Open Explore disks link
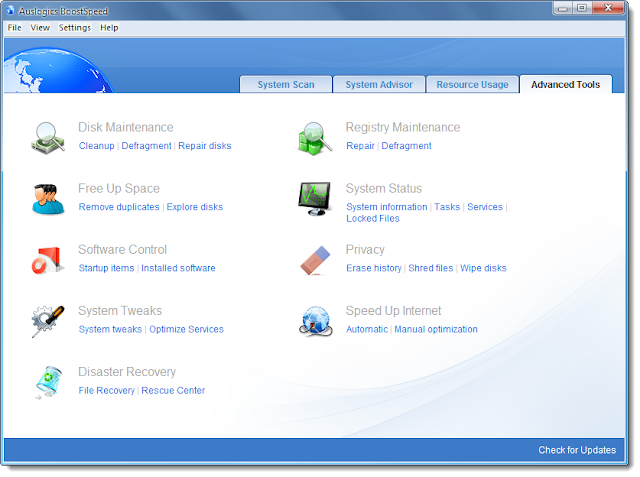 (195, 207)
